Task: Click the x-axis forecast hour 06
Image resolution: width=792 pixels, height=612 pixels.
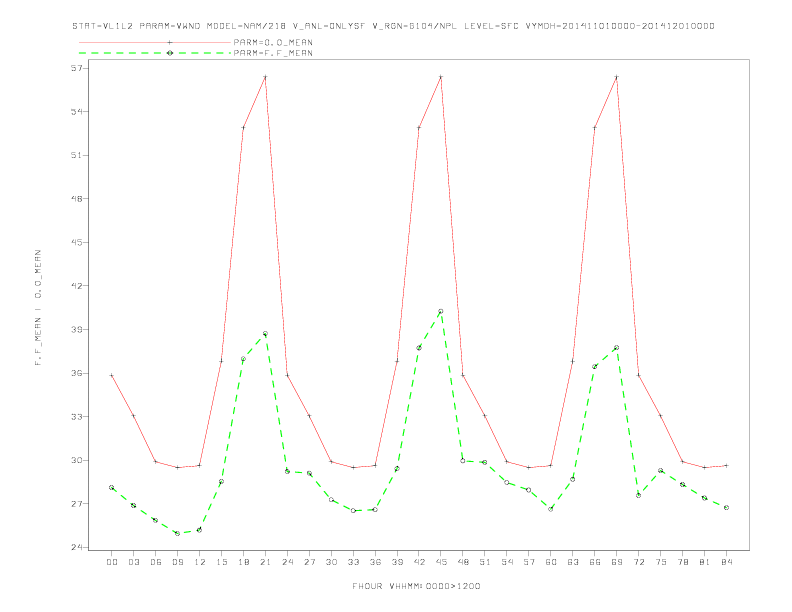Action: click(156, 562)
